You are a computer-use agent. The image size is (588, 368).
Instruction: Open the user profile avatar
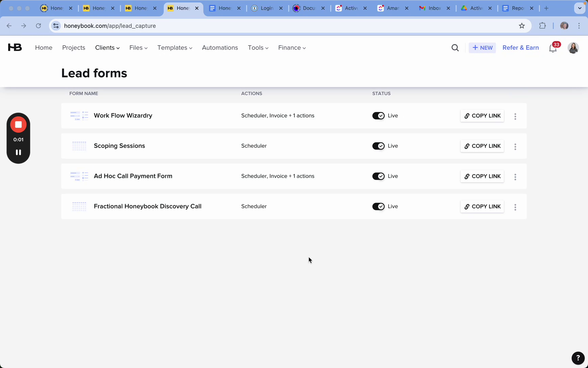573,48
